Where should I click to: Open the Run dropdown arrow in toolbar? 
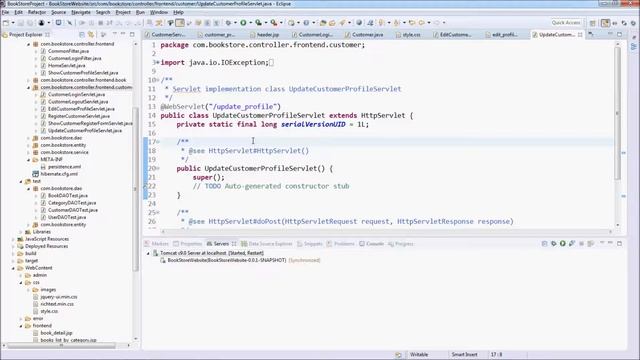(250, 23)
